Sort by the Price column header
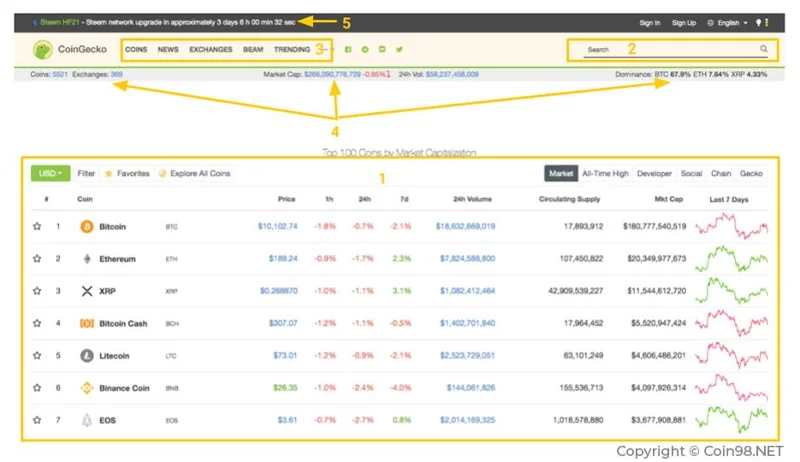800x462 pixels. pos(286,199)
